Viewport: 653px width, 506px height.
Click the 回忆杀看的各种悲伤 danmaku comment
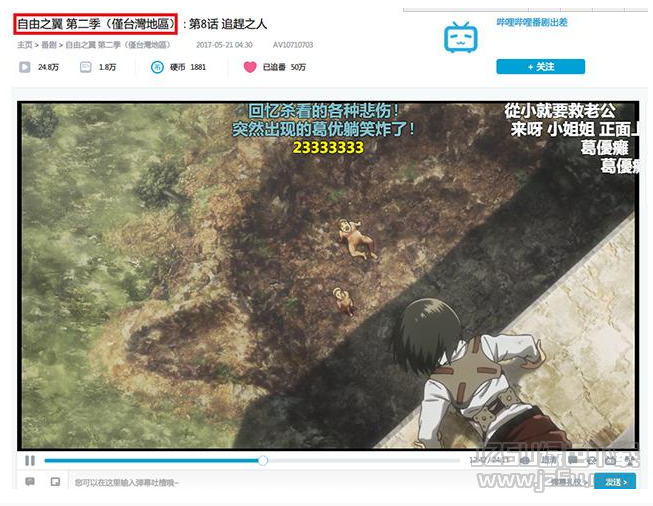point(323,111)
